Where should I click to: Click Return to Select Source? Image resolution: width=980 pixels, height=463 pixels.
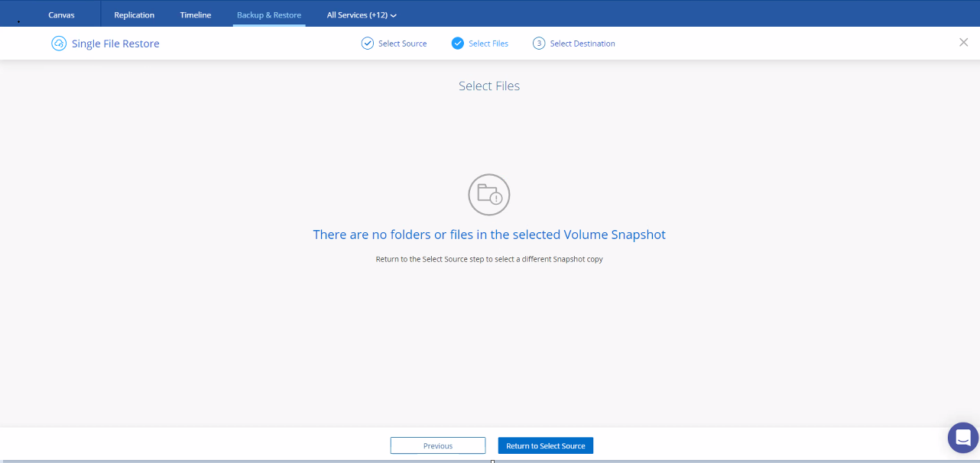coord(545,445)
